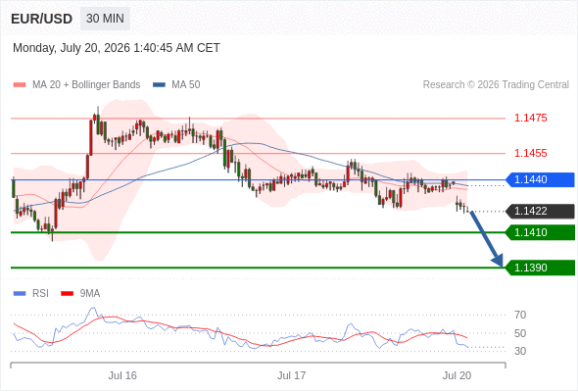Click the Jul 20 date axis label
The image size is (578, 392).
pyautogui.click(x=457, y=375)
